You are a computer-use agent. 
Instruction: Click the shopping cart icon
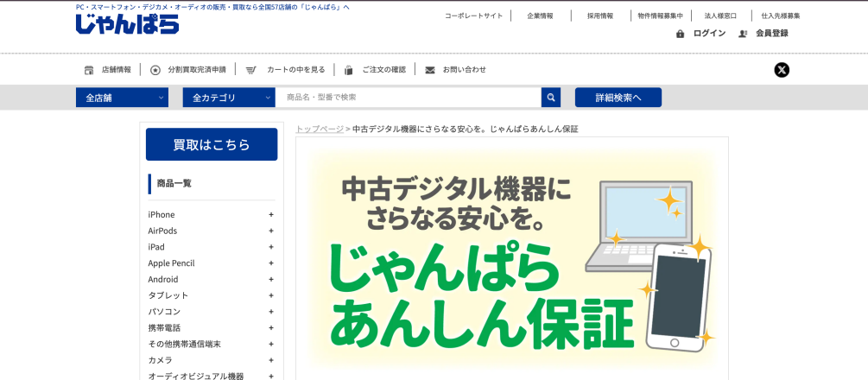[x=250, y=70]
